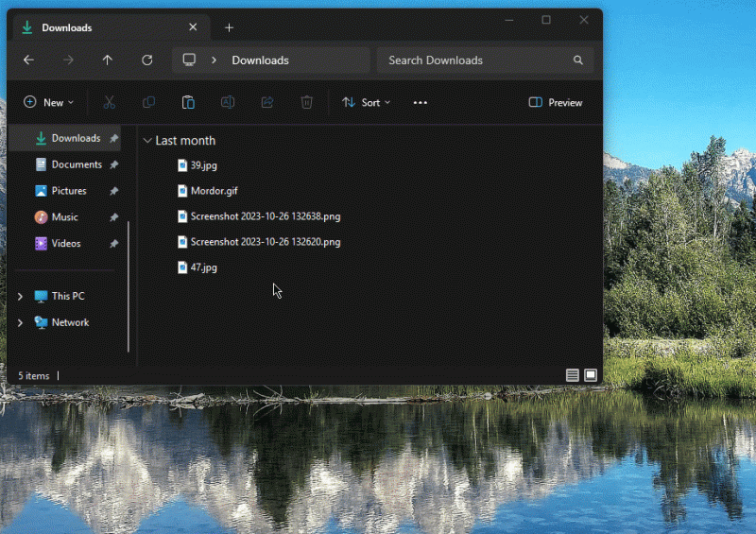Collapse the Last month group
Image resolution: width=756 pixels, height=534 pixels.
tap(147, 141)
